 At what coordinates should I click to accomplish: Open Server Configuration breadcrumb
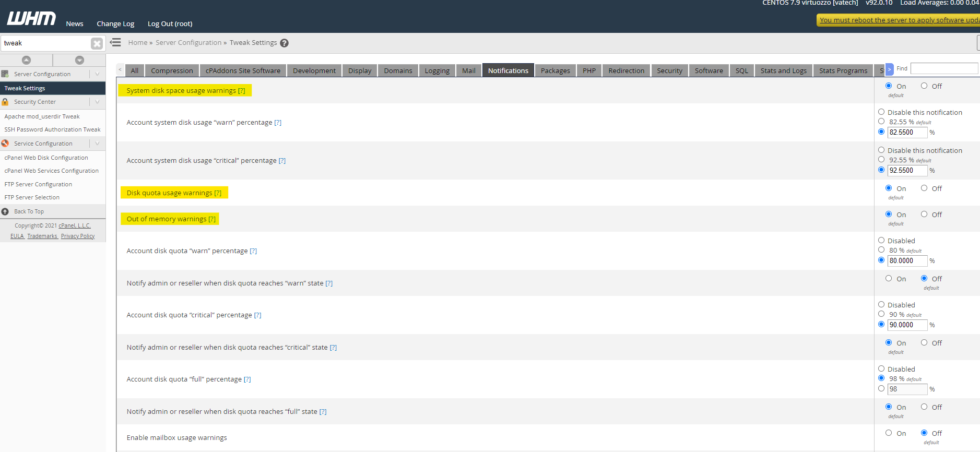188,43
